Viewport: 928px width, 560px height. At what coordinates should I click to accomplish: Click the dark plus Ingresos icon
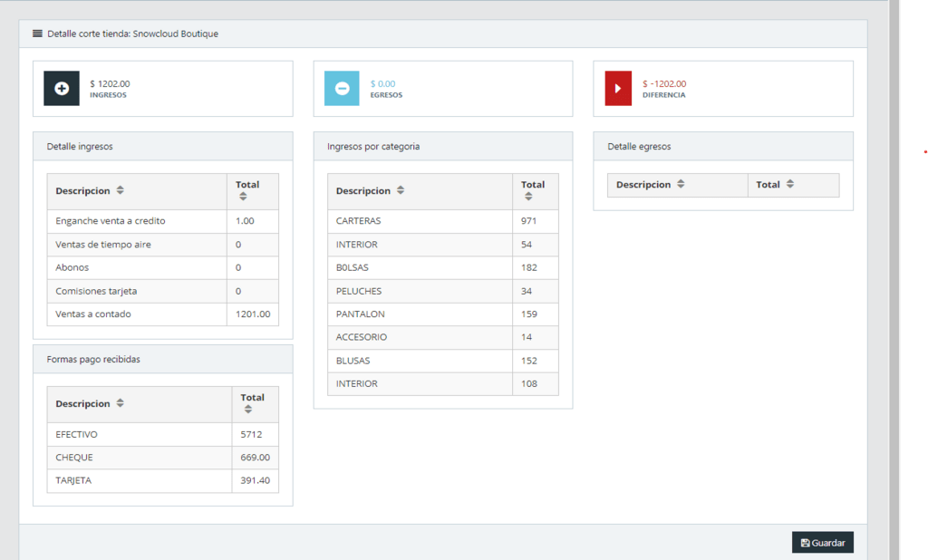pyautogui.click(x=62, y=89)
